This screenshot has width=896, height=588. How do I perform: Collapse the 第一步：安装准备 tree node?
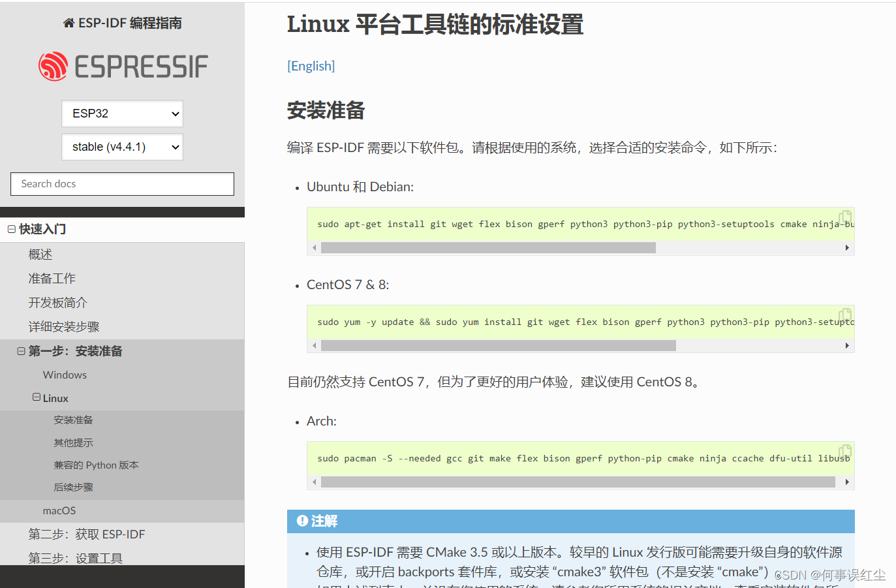click(x=22, y=351)
